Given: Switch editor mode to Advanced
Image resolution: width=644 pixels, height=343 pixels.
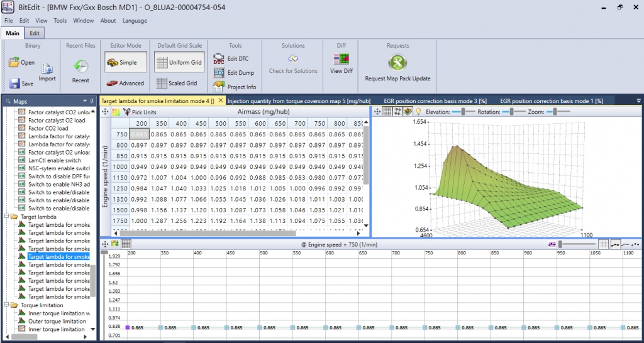Looking at the screenshot, I should pyautogui.click(x=125, y=83).
